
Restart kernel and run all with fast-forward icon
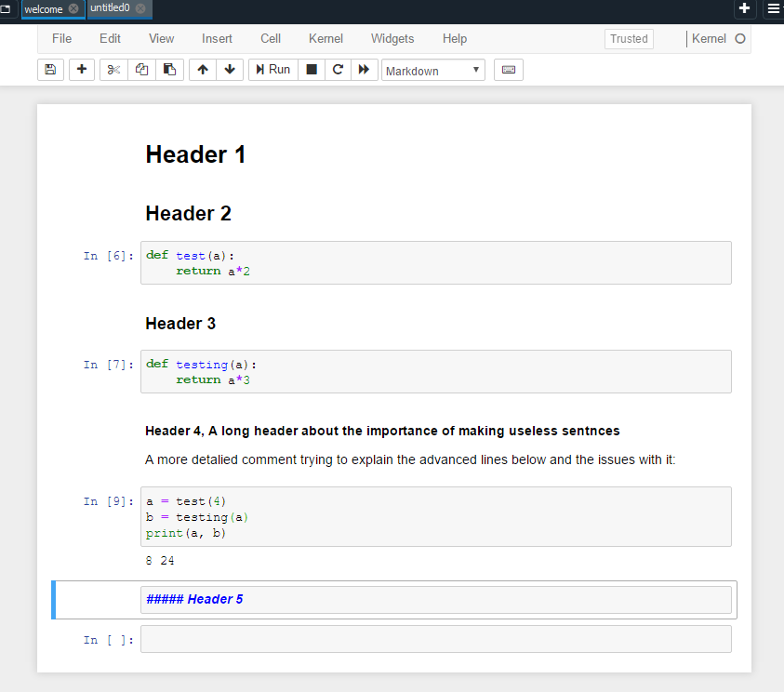(364, 69)
